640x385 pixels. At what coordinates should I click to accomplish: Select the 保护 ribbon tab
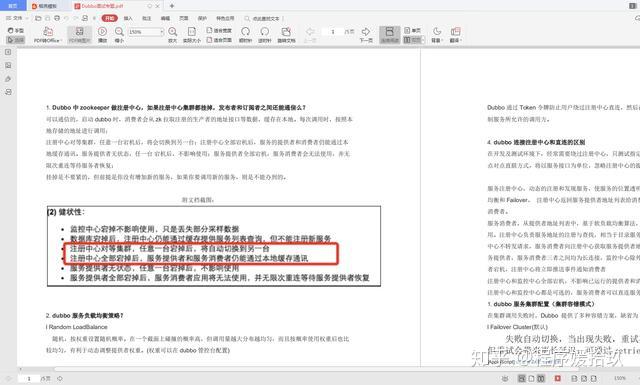(202, 18)
